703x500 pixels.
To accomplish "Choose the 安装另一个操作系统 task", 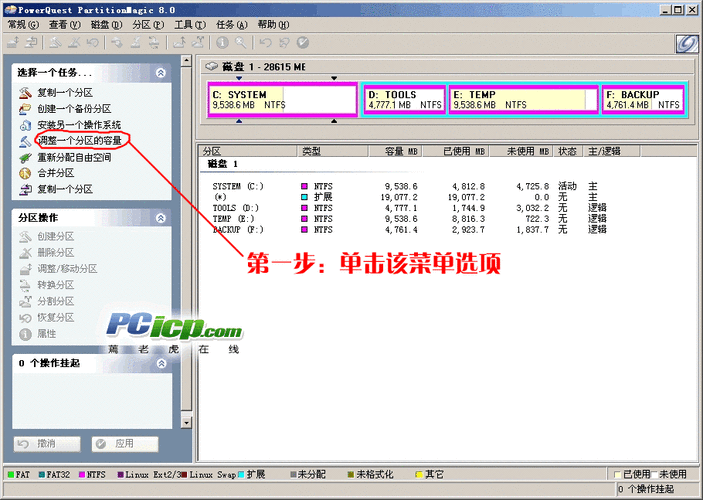I will pyautogui.click(x=79, y=125).
